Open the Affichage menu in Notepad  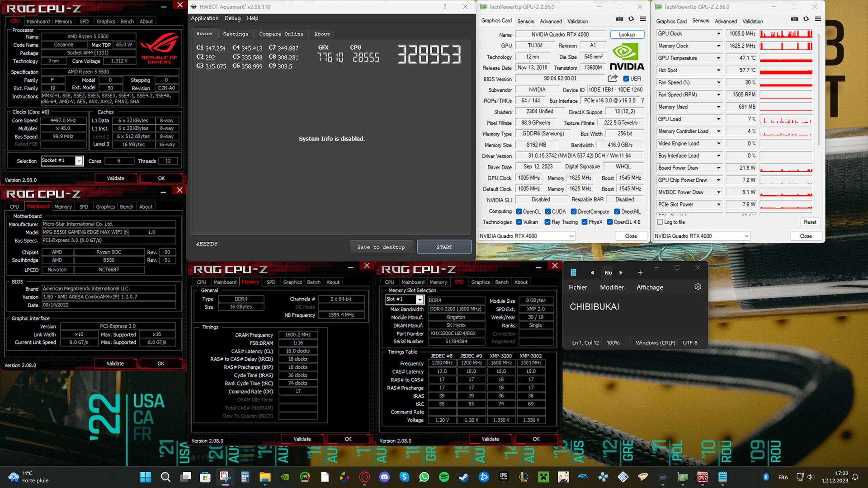click(x=650, y=287)
